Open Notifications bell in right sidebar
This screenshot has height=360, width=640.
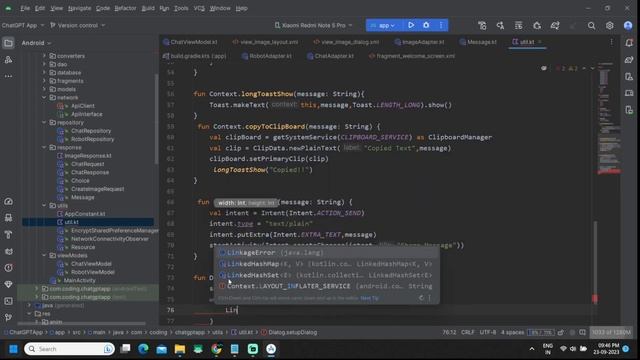pyautogui.click(x=629, y=43)
